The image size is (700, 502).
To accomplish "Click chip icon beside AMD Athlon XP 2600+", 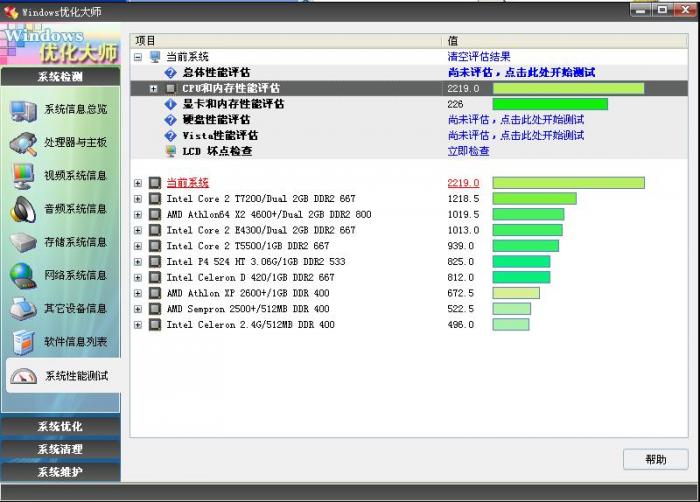I will pos(155,293).
